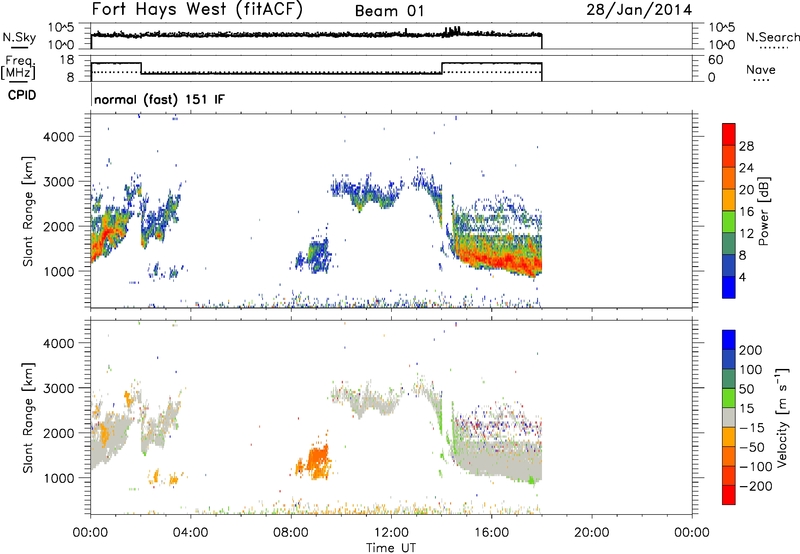Click the "4" power colorbar value
800x554 pixels.
point(743,277)
